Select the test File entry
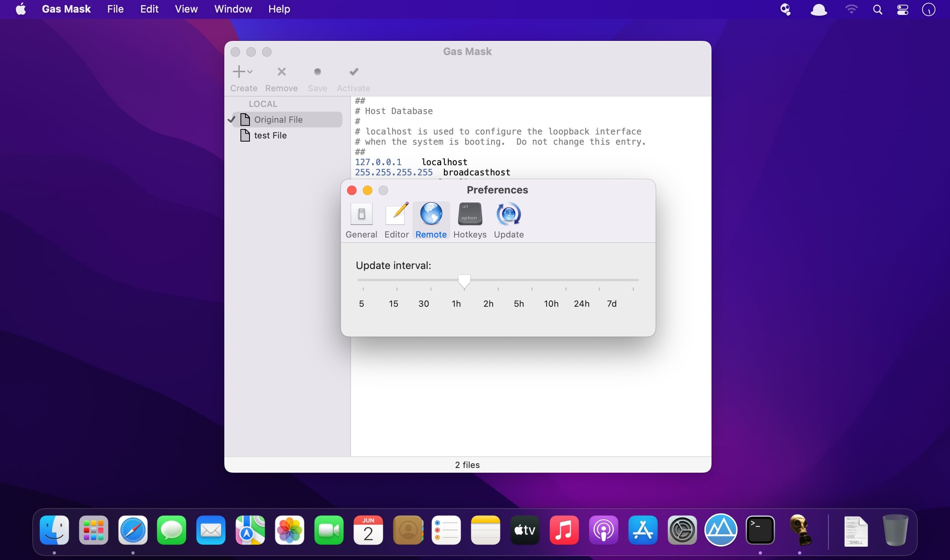950x560 pixels. [x=271, y=135]
